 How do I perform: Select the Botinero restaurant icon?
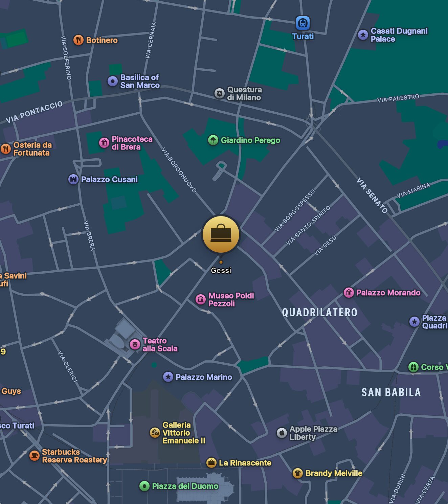point(78,40)
